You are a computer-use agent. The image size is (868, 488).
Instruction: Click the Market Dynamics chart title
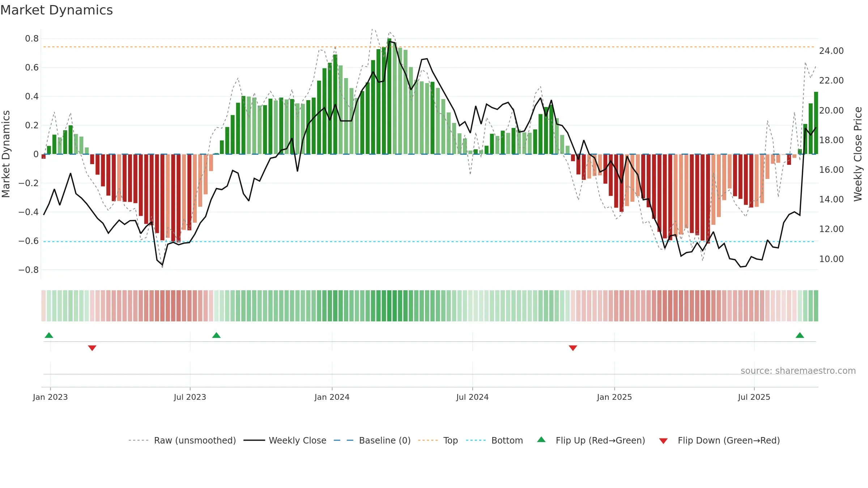(x=56, y=10)
